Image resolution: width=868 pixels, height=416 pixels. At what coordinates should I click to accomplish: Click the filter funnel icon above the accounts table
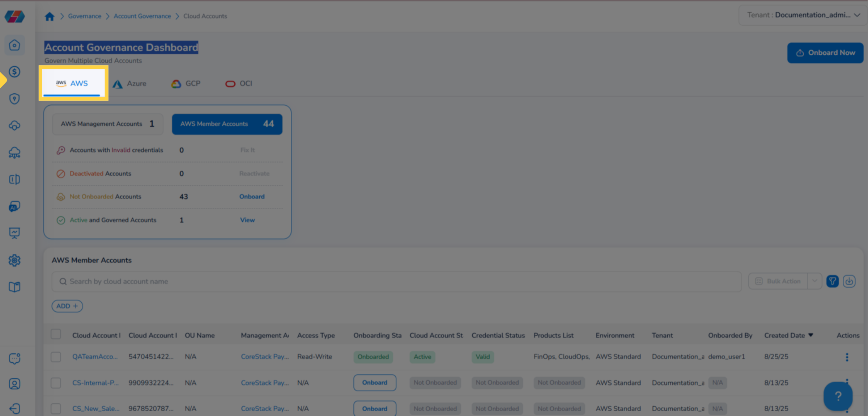[833, 281]
